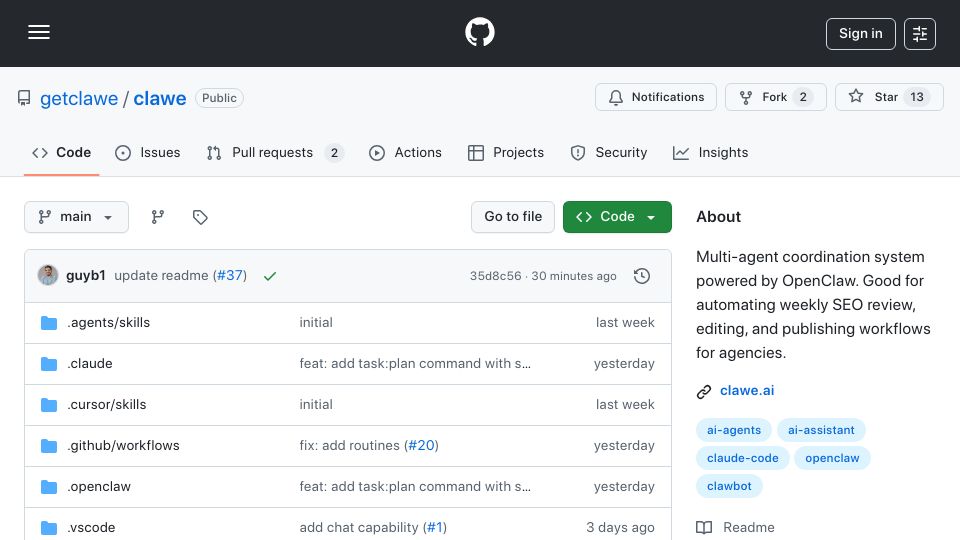Open the getclawe owner link
This screenshot has width=960, height=540.
[x=79, y=99]
